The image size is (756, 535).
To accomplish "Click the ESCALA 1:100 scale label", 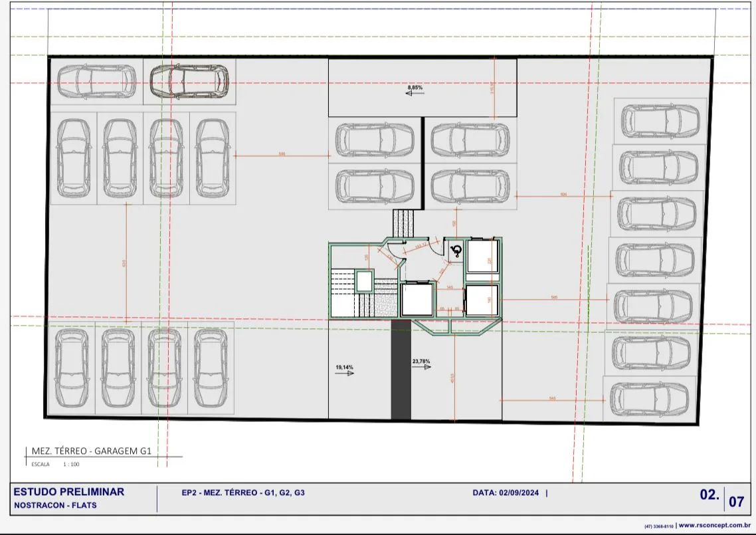I will [55, 464].
